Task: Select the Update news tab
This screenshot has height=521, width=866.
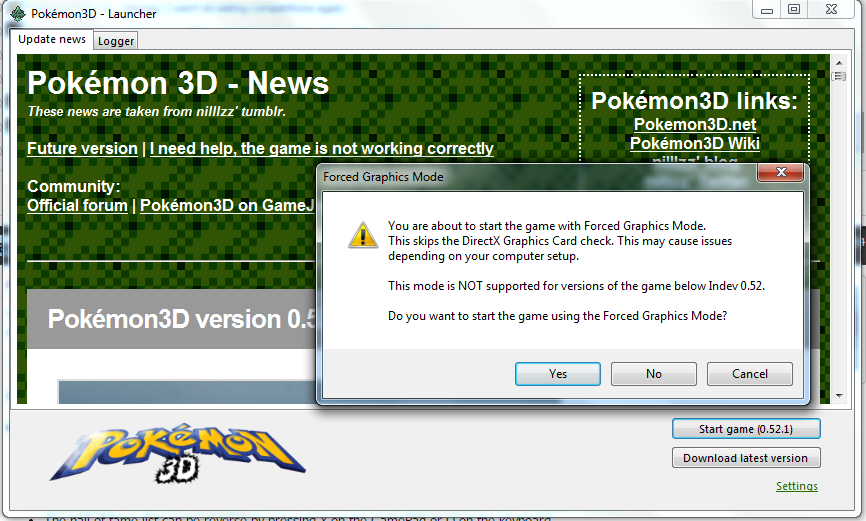Action: 52,40
